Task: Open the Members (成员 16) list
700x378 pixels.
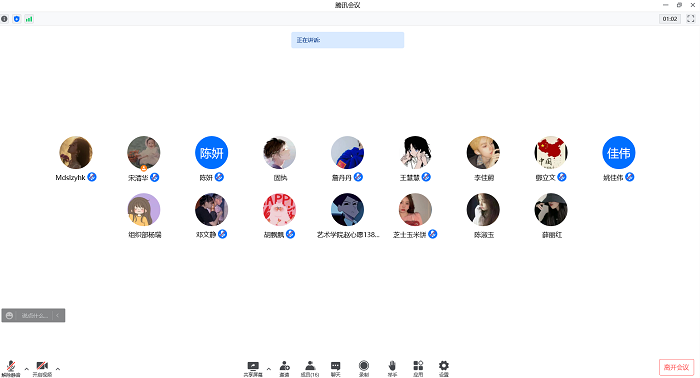Action: 310,369
